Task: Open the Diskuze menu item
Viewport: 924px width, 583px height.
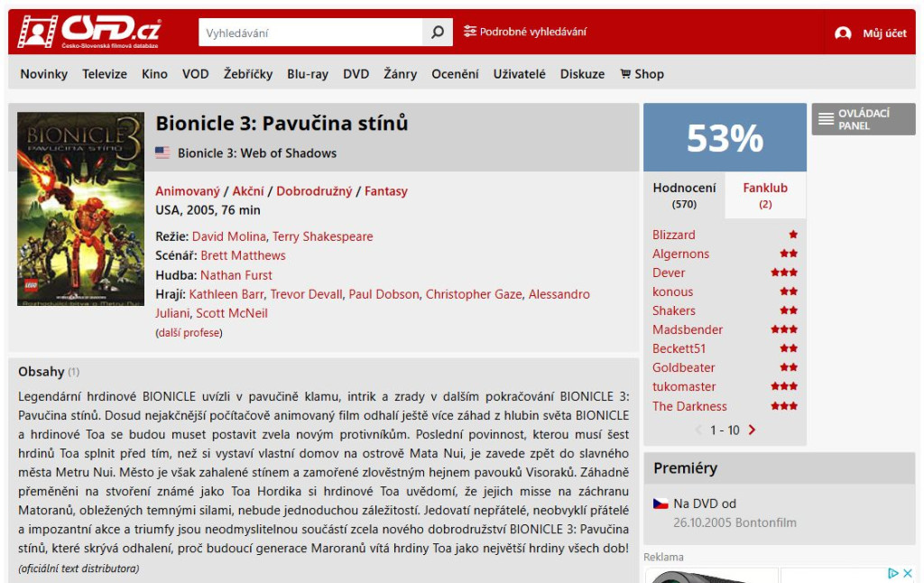Action: click(582, 74)
